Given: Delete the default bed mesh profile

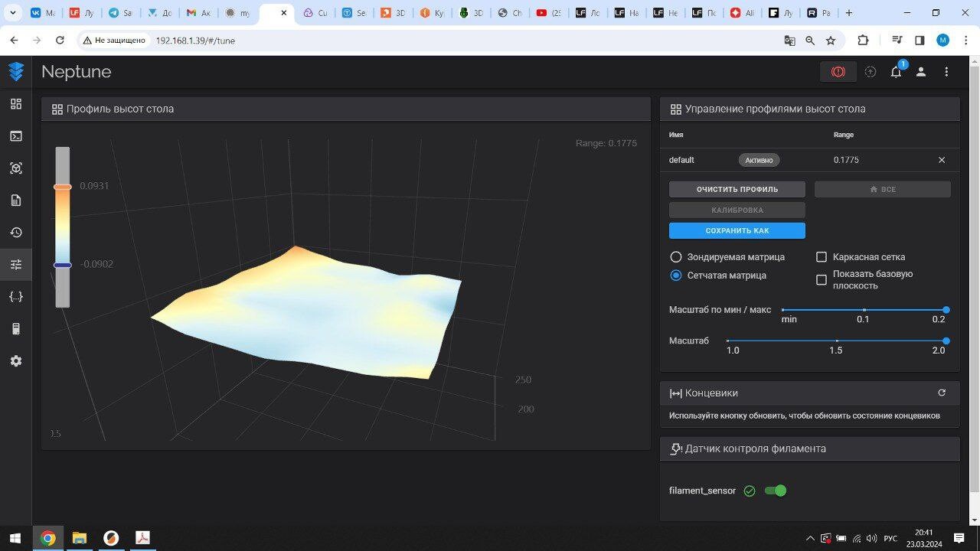Looking at the screenshot, I should [942, 160].
